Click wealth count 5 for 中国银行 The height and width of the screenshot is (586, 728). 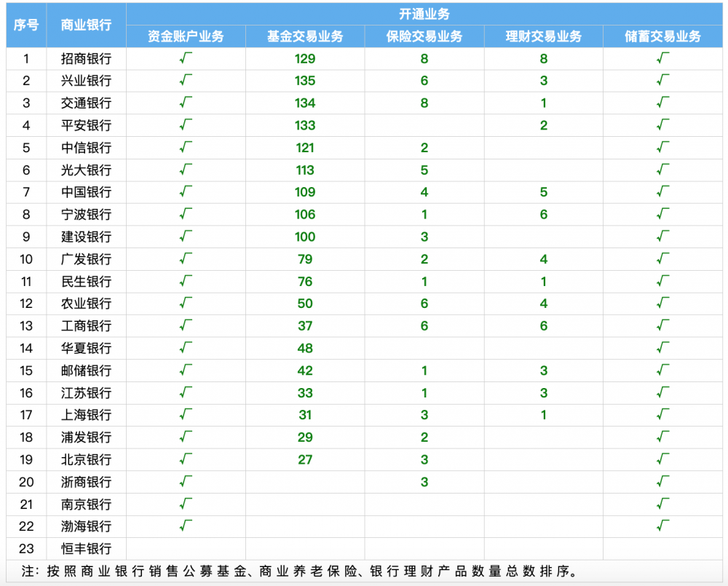pyautogui.click(x=544, y=192)
